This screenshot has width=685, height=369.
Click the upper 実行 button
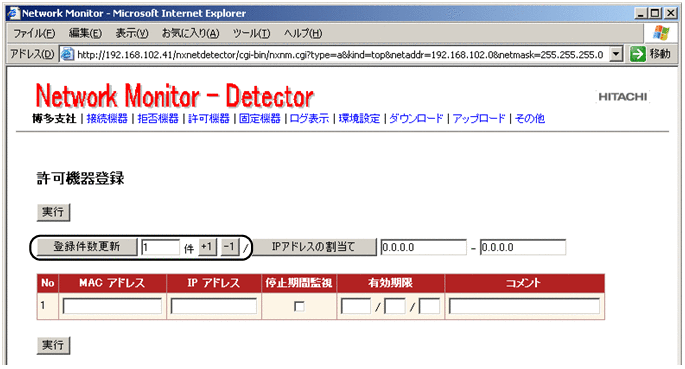coord(53,212)
